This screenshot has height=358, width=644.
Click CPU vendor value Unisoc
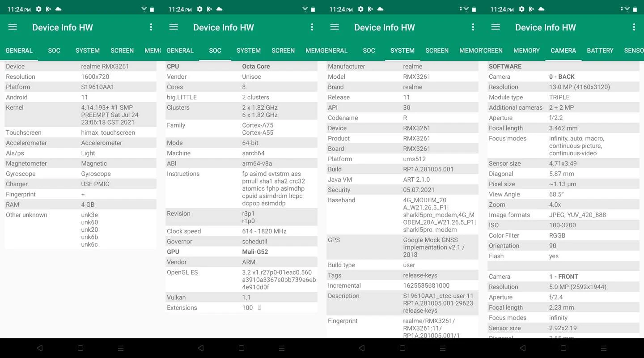point(252,77)
